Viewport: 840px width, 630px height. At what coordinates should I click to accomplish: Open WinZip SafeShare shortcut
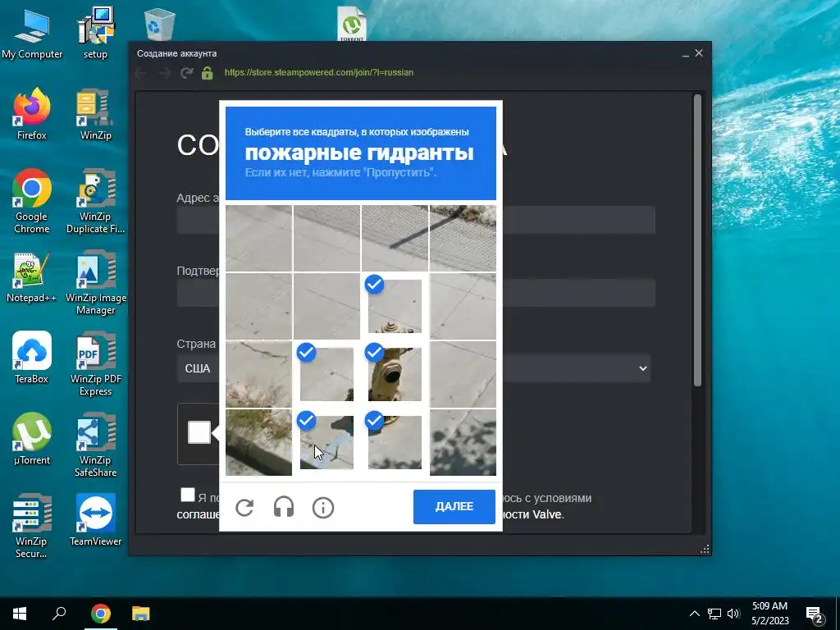(95, 445)
